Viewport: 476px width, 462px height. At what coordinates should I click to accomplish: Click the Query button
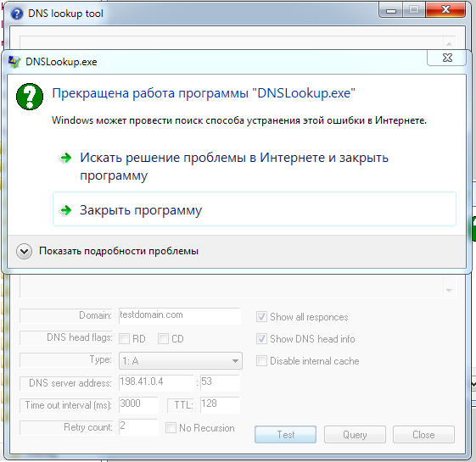coord(355,435)
